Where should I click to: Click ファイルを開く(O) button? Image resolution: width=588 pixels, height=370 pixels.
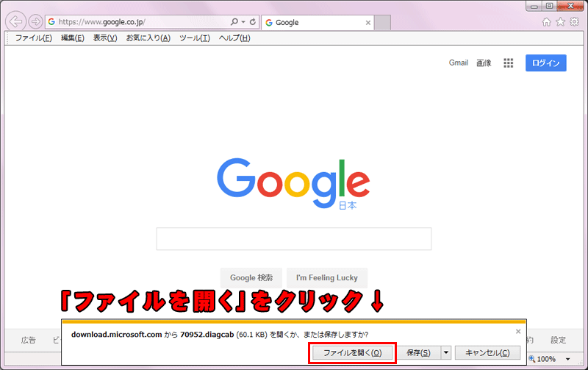click(353, 353)
